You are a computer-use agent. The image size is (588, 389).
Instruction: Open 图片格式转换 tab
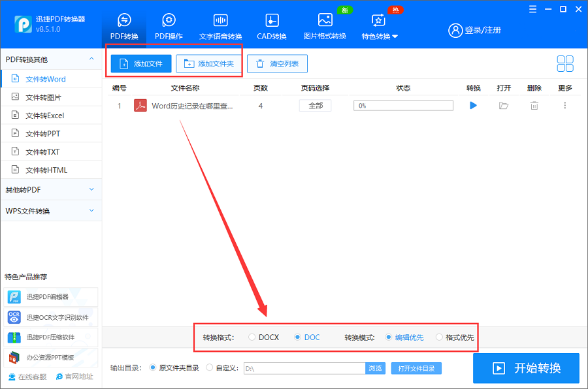(325, 27)
